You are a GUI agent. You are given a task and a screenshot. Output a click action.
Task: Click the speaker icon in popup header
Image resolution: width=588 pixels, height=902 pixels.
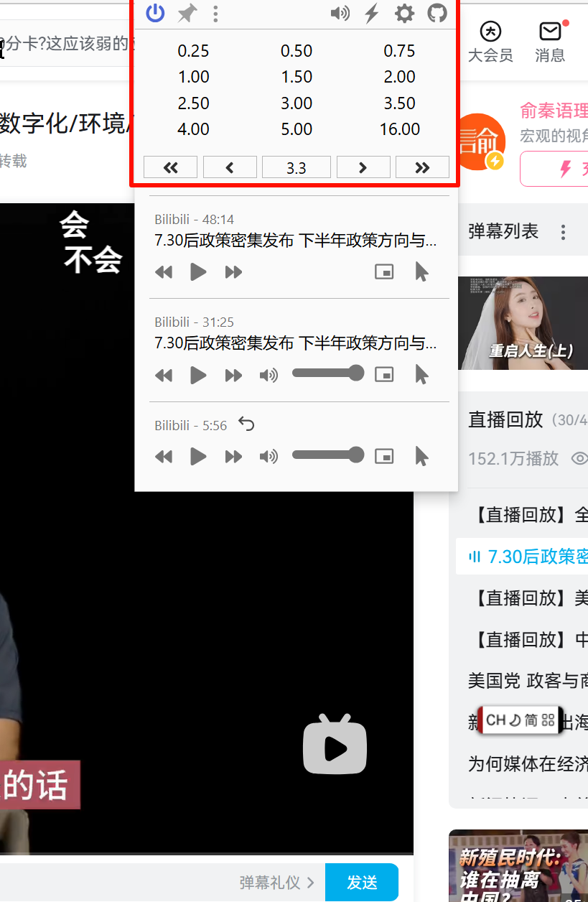pyautogui.click(x=340, y=13)
